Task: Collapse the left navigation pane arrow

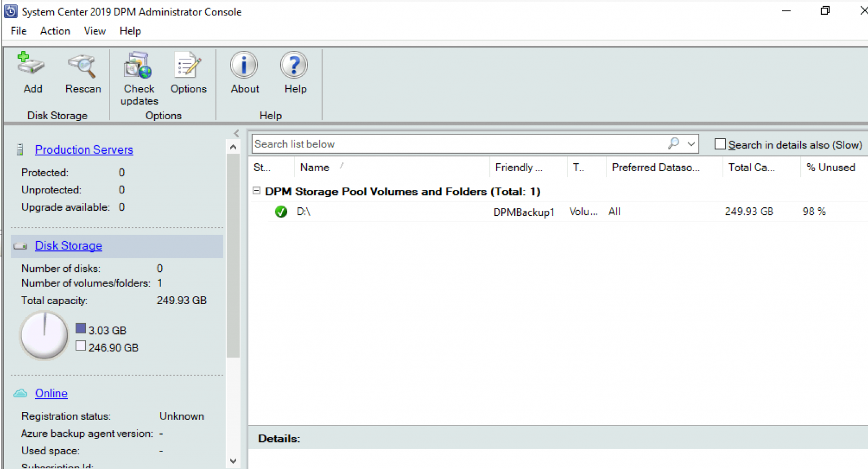Action: [236, 133]
